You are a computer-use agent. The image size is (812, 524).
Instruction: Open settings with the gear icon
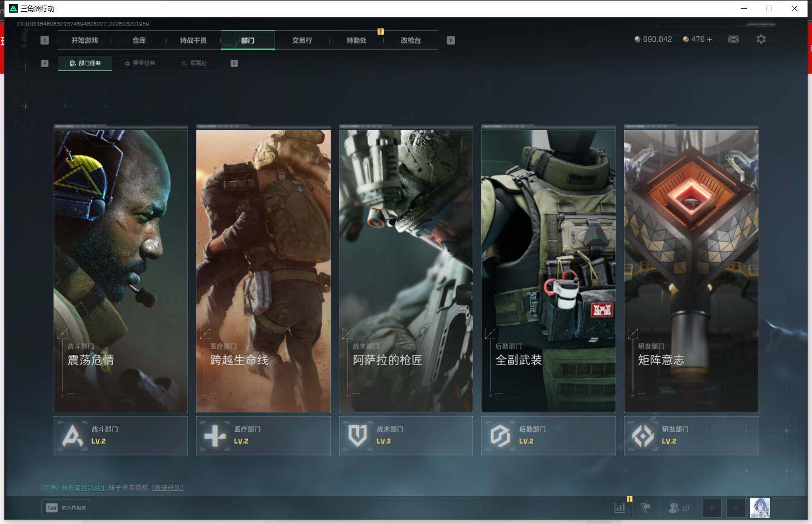coord(761,39)
